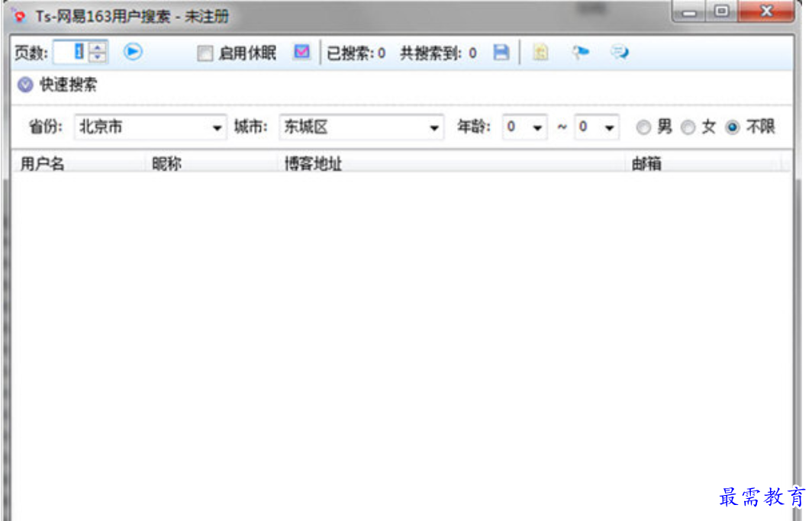The width and height of the screenshot is (812, 521).
Task: Open the 省份 dropdown showing 北京市
Action: (x=150, y=127)
